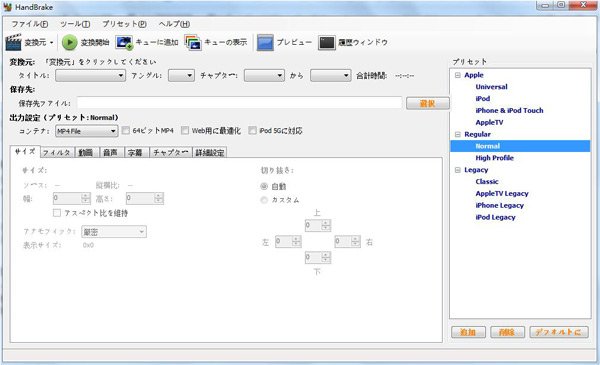Switch to the 動画 tab
The height and width of the screenshot is (365, 600).
tap(86, 153)
